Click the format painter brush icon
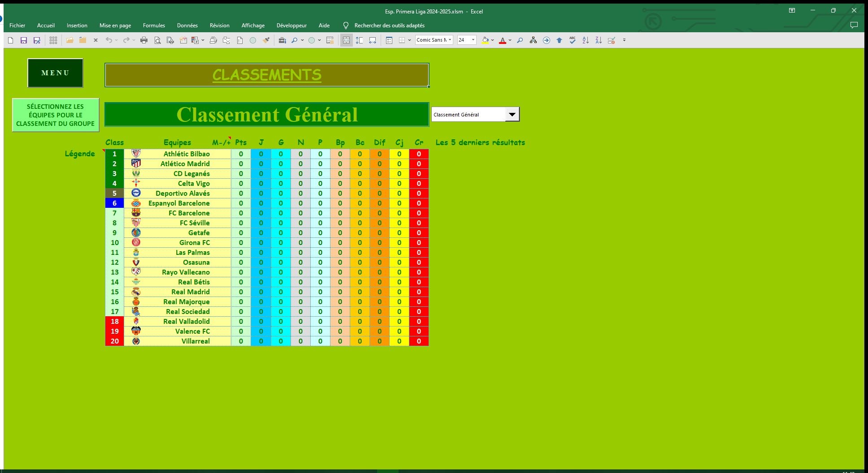 (266, 40)
